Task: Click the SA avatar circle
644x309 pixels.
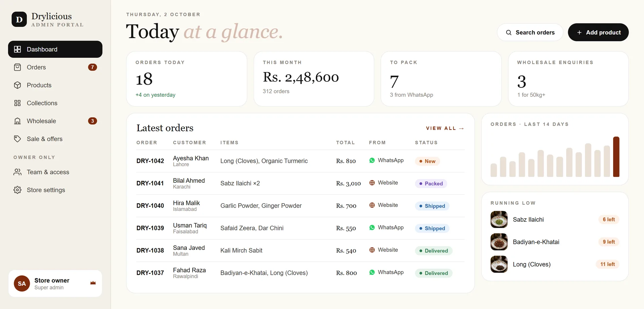Action: [x=22, y=283]
